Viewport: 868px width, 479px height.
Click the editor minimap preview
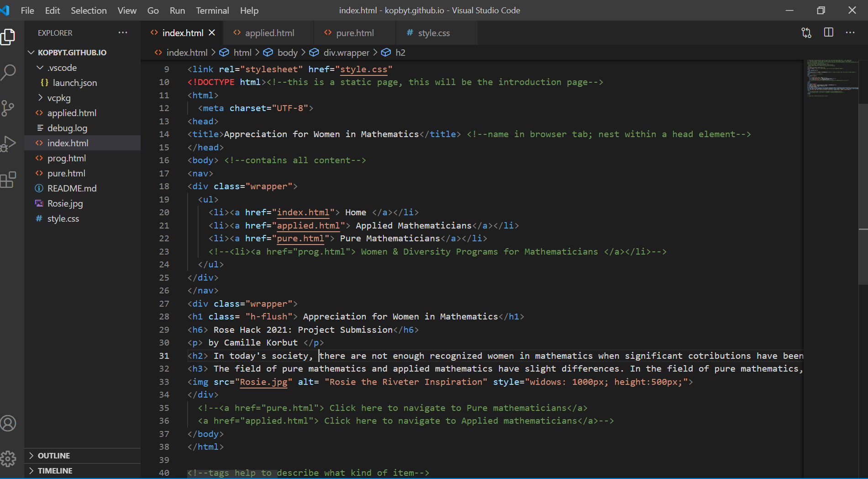pyautogui.click(x=830, y=78)
